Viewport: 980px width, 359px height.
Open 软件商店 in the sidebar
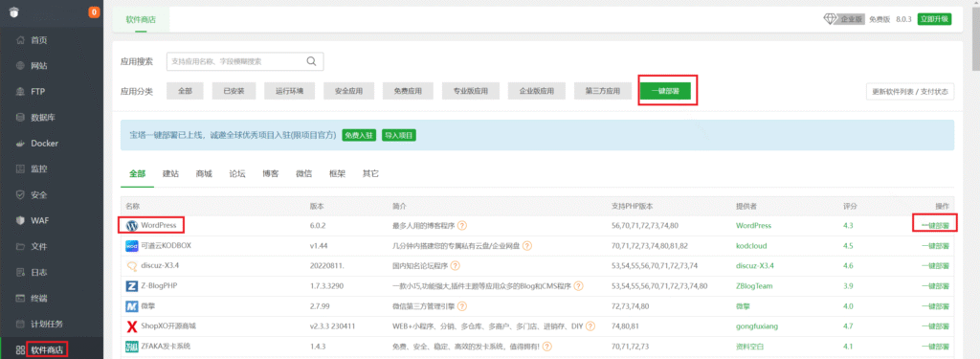coord(47,349)
